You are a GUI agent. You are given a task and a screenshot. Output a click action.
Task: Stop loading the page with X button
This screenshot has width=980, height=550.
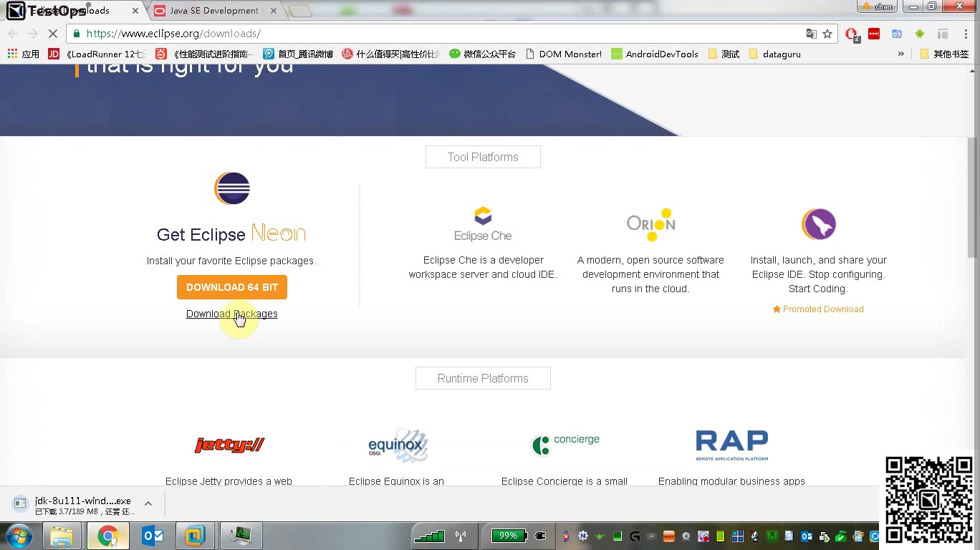click(x=53, y=34)
